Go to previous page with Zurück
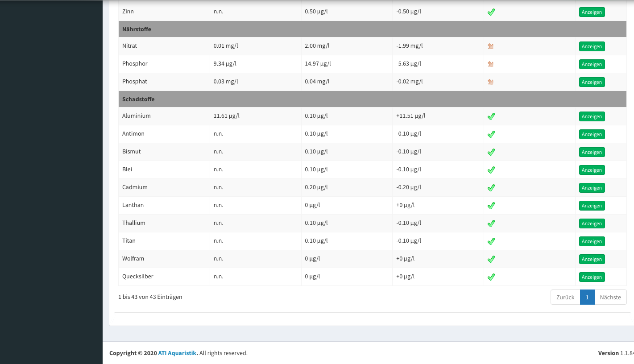 click(x=565, y=297)
